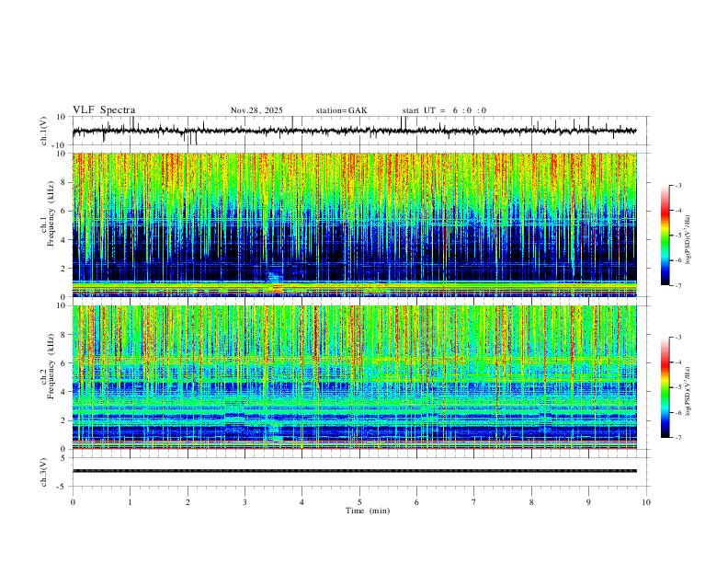Image resolution: width=728 pixels, height=563 pixels.
Task: Click the "start UT = 6 : 0 : 0" text
Action: point(444,110)
